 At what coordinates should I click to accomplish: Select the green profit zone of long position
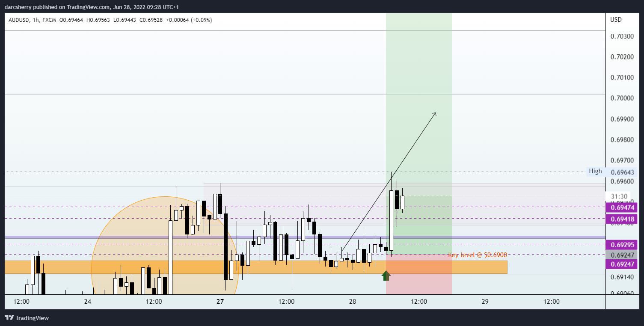coord(419,133)
